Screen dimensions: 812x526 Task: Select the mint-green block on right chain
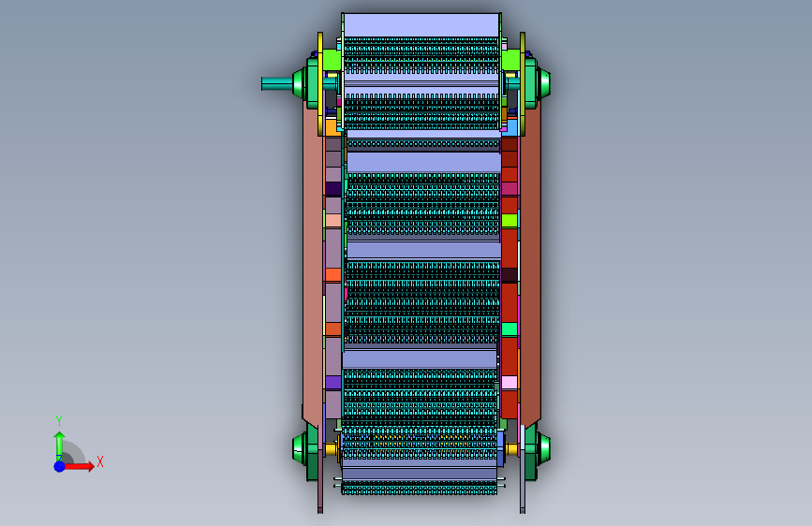pos(509,329)
